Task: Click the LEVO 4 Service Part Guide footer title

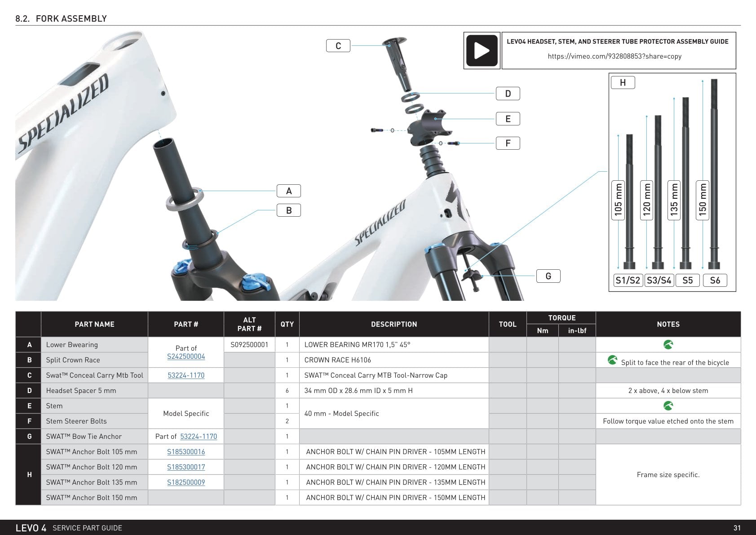Action: [x=69, y=528]
